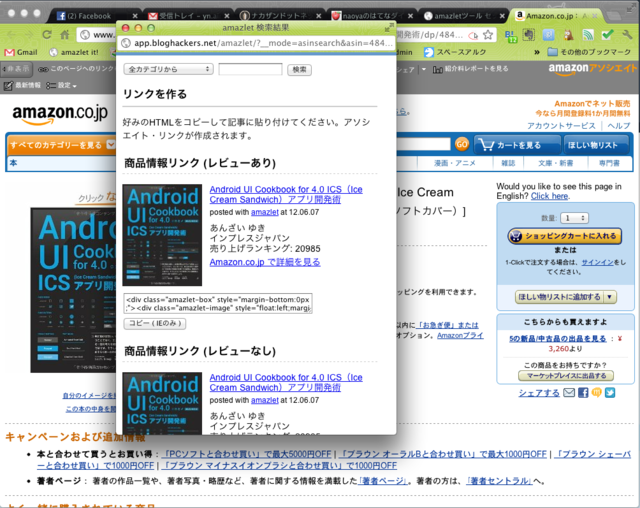The image size is (640, 508).
Task: Switch to the 受信トレイ Gmail tab
Action: (183, 16)
